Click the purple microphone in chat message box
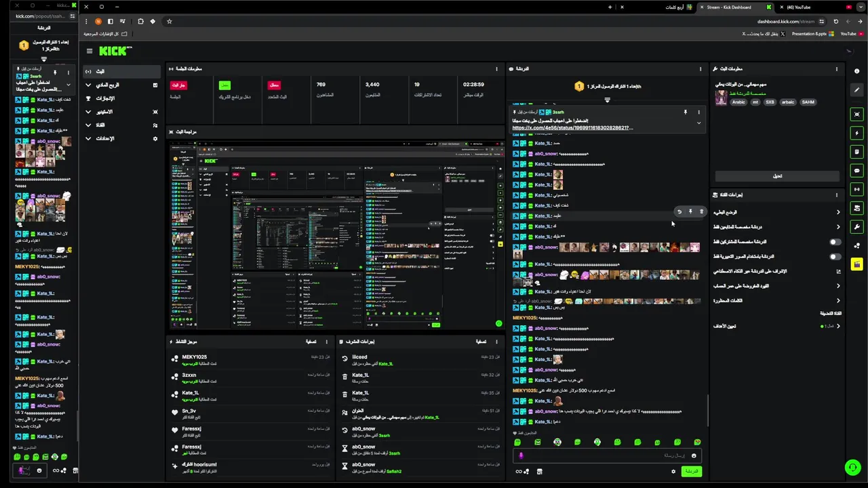Viewport: 868px width, 488px height. (521, 455)
